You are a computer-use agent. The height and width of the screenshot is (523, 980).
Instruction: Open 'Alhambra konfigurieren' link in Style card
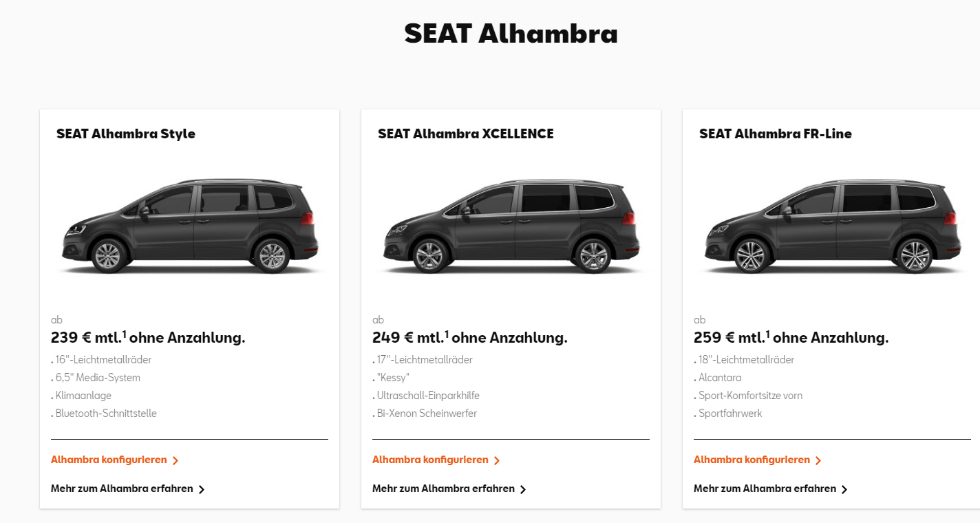109,460
